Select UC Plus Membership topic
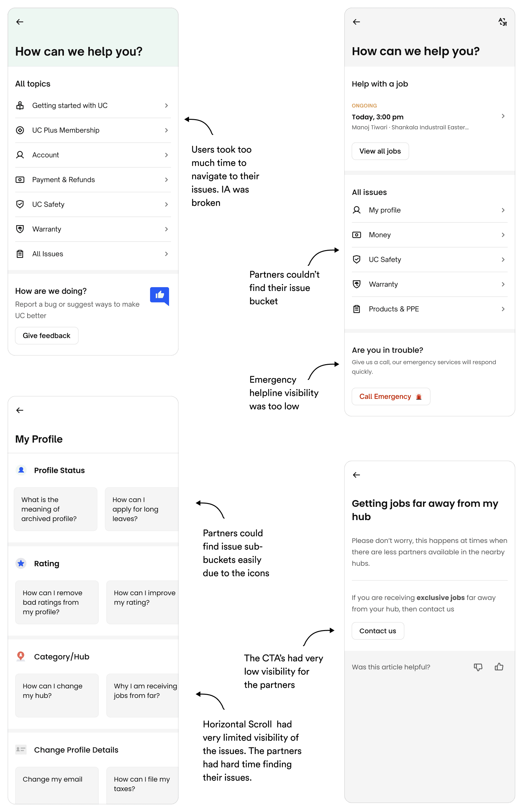 (93, 131)
